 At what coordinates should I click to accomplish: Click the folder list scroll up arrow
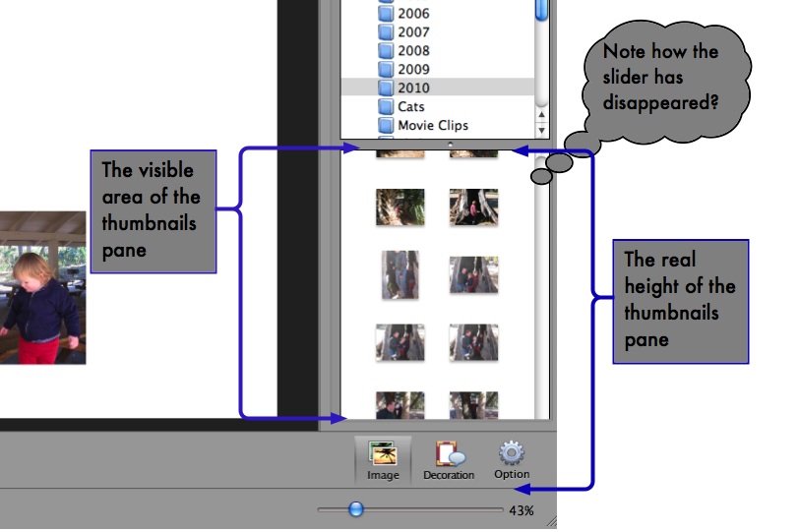tap(541, 115)
